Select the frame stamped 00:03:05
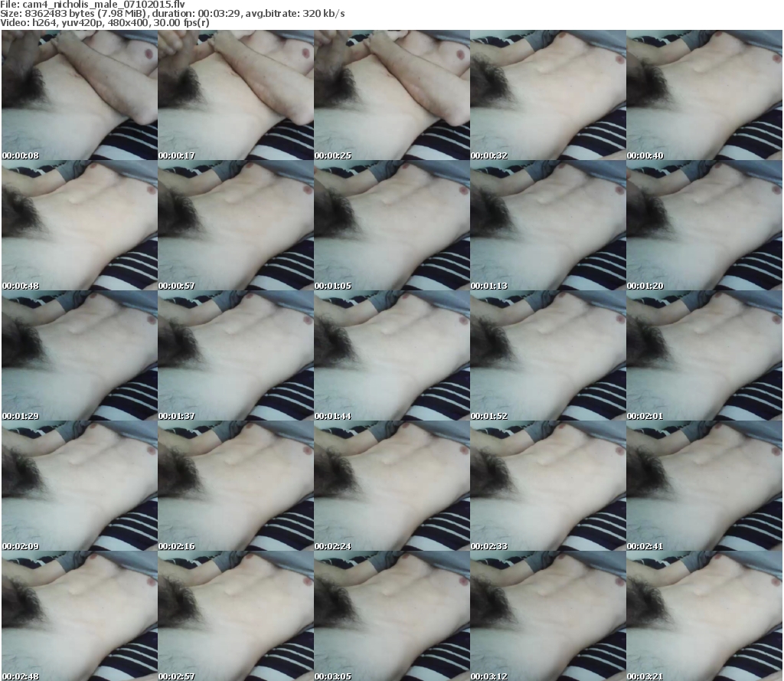 click(392, 616)
